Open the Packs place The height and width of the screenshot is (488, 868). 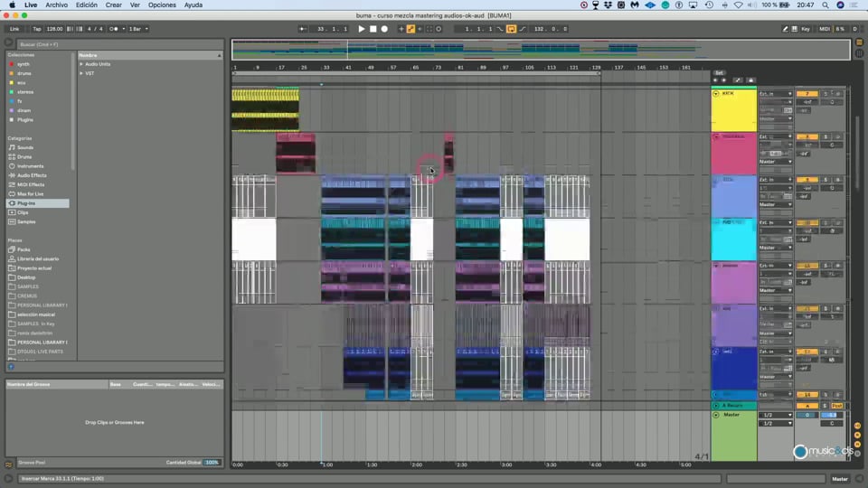coord(24,249)
